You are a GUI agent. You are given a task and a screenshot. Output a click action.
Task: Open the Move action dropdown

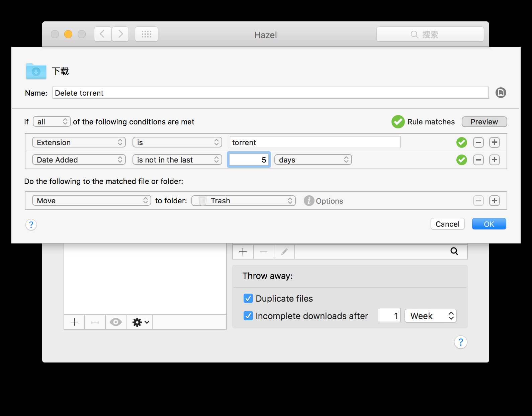pos(92,200)
